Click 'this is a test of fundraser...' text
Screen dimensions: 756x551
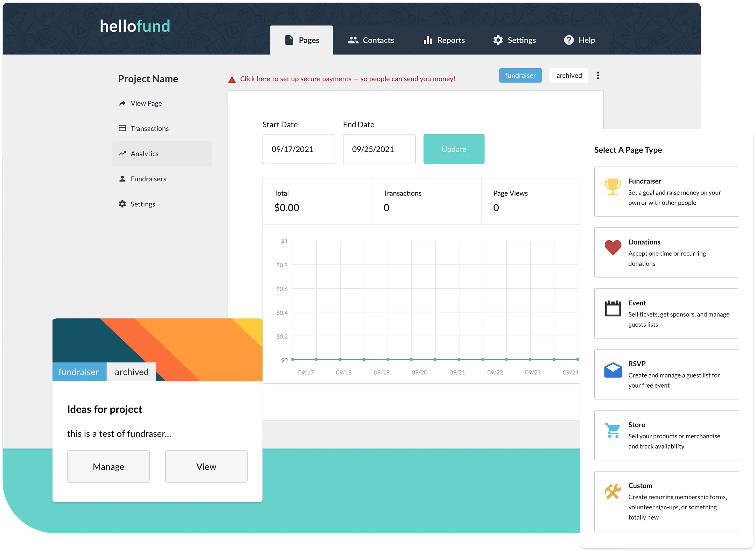pyautogui.click(x=119, y=434)
